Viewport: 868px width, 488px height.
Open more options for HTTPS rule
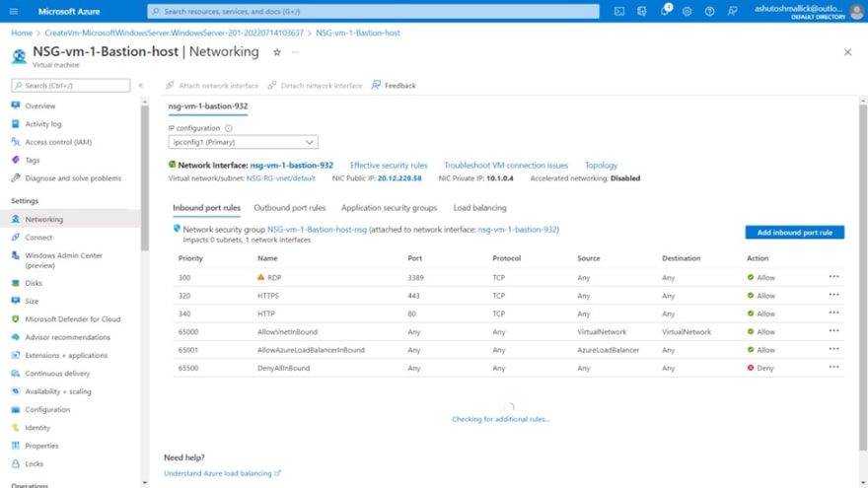[x=833, y=295]
